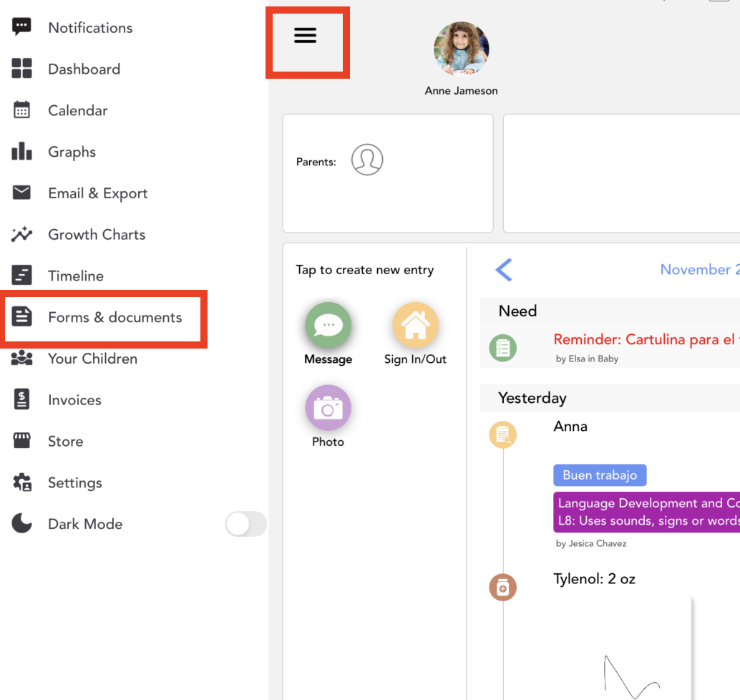
Task: Click the parent profile placeholder icon
Action: [367, 160]
